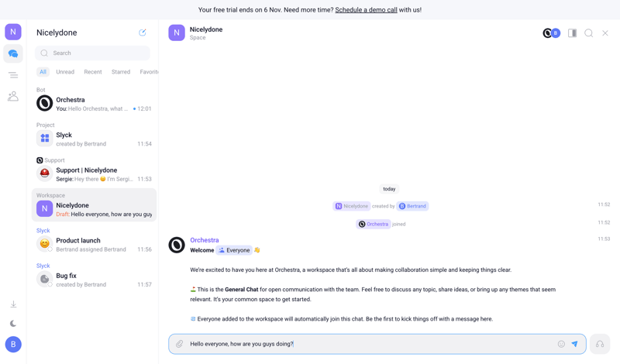Click the search icon in chat header

pyautogui.click(x=589, y=33)
